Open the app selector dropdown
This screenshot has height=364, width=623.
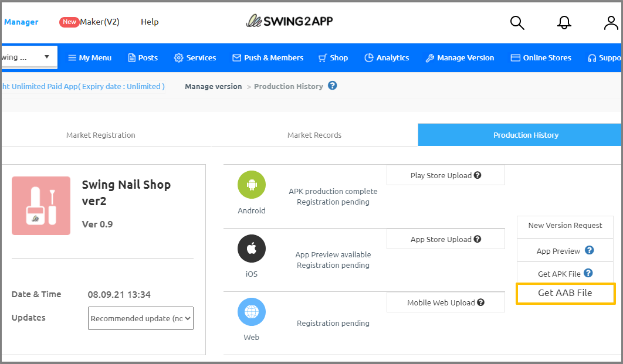point(29,57)
